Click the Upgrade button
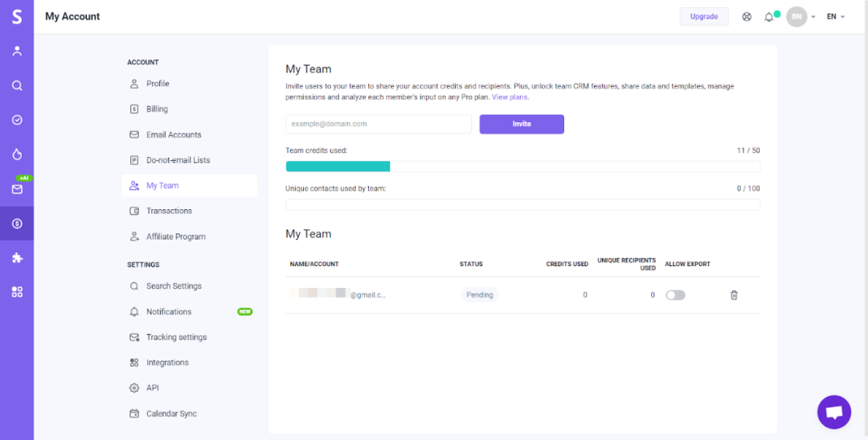 [x=704, y=17]
